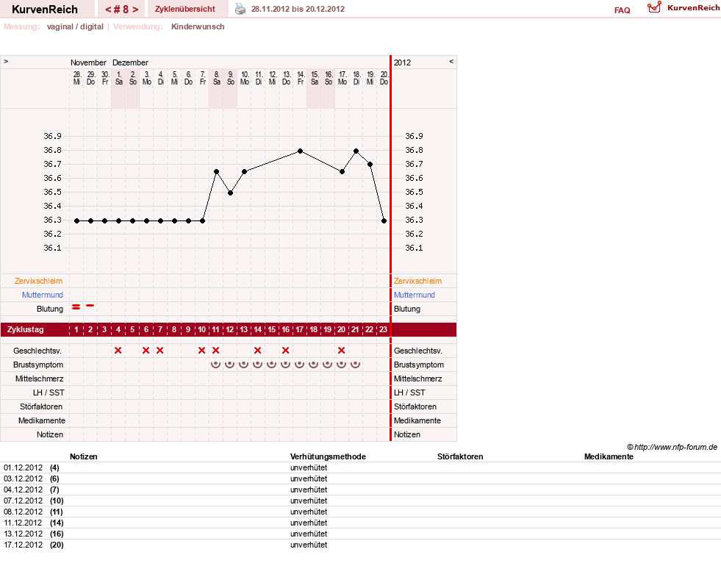
Task: Click the Brustsymptom circle on cycle day 21
Action: pos(355,364)
